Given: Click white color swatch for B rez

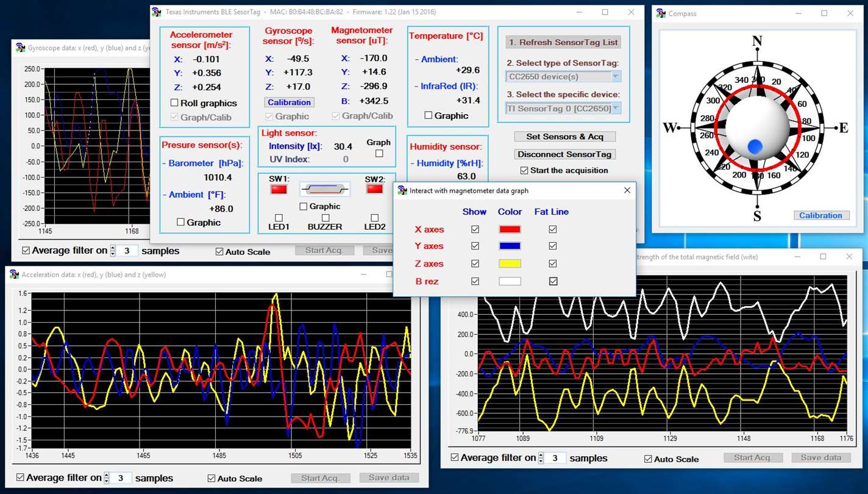Looking at the screenshot, I should [x=510, y=281].
